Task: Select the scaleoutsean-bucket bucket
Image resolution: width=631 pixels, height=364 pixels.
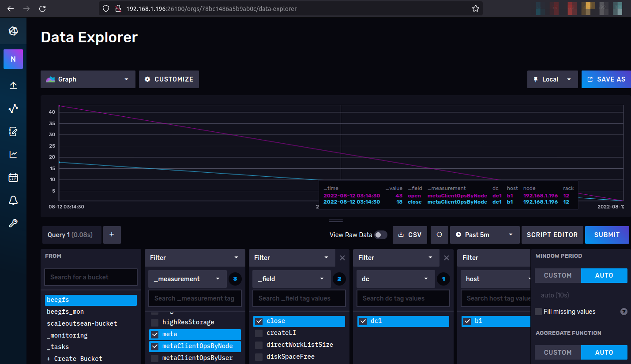Action: tap(91, 323)
